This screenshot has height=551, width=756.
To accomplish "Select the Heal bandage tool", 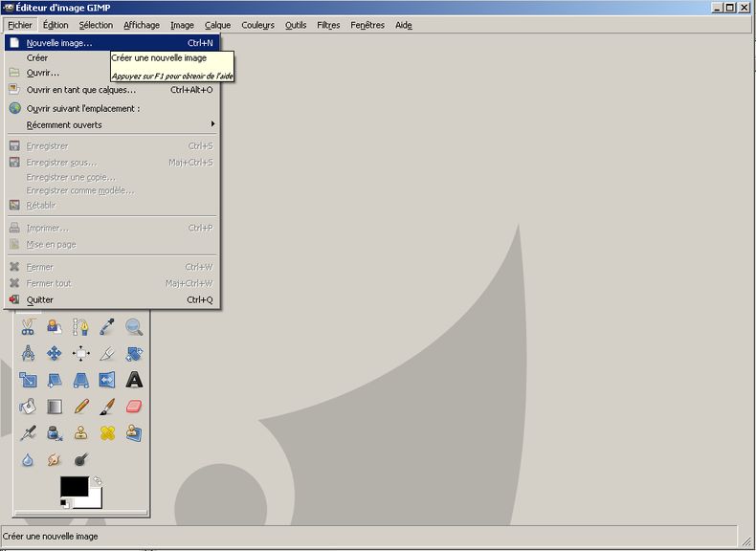I will click(x=107, y=433).
